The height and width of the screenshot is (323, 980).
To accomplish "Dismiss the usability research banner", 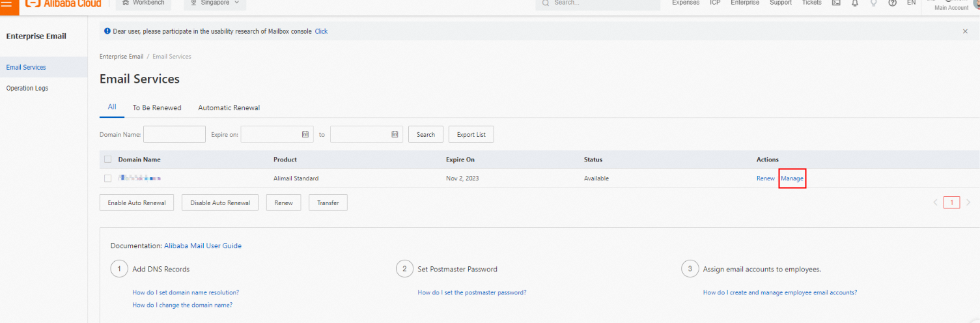I will click(965, 31).
